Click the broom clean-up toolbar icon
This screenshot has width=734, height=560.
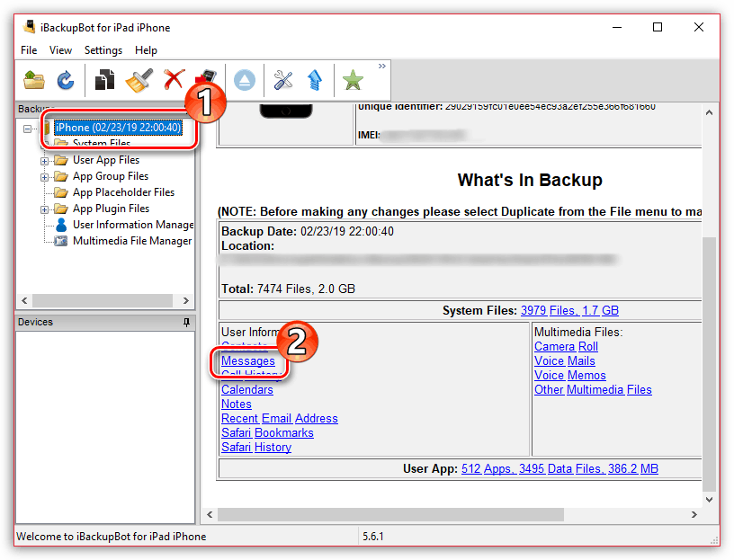(139, 80)
